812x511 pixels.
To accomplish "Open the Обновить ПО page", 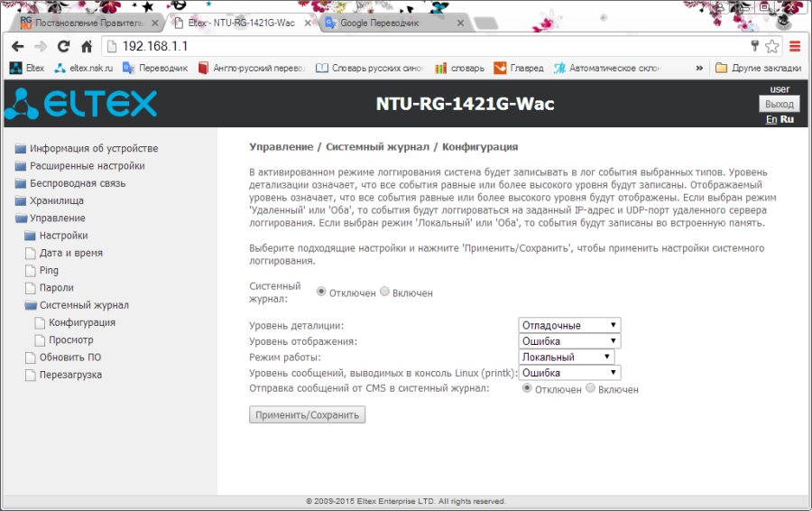I will 63,358.
